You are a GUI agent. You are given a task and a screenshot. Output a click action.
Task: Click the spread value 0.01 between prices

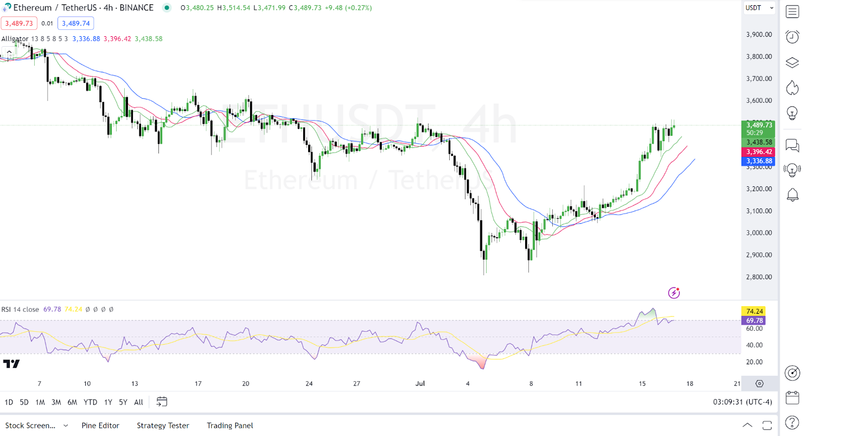point(47,23)
